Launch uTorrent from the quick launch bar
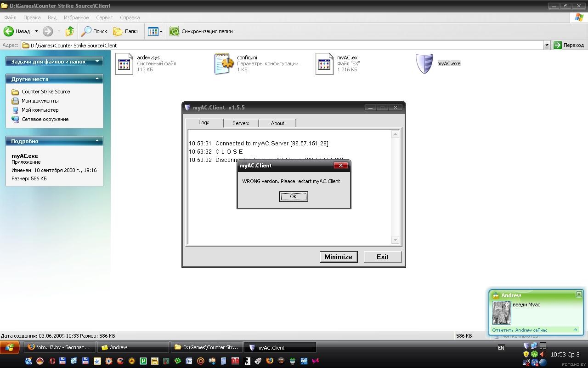Image resolution: width=588 pixels, height=368 pixels. [x=143, y=361]
